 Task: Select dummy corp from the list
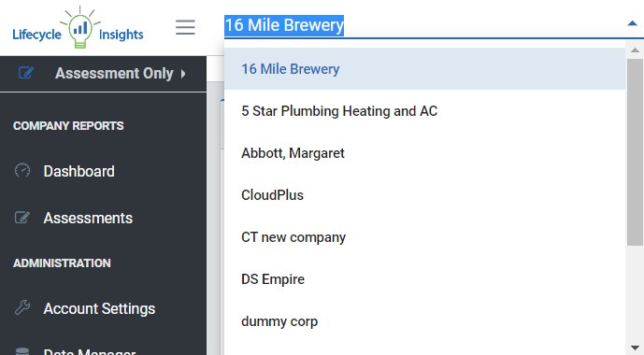click(x=424, y=321)
